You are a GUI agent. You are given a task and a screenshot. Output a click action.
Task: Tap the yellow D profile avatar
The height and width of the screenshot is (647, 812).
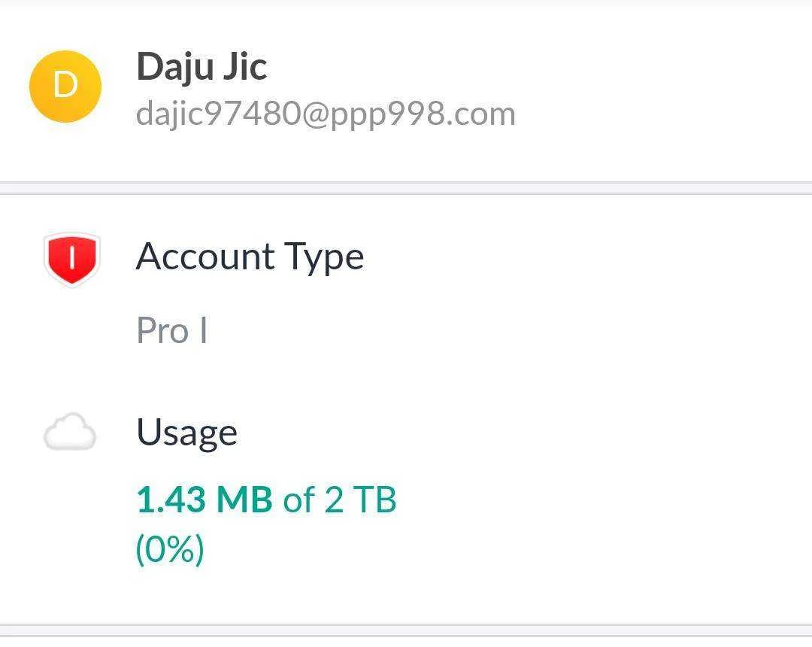(65, 87)
